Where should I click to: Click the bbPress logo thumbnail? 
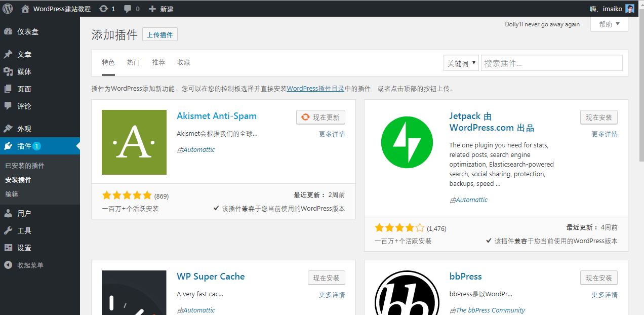[x=407, y=293]
